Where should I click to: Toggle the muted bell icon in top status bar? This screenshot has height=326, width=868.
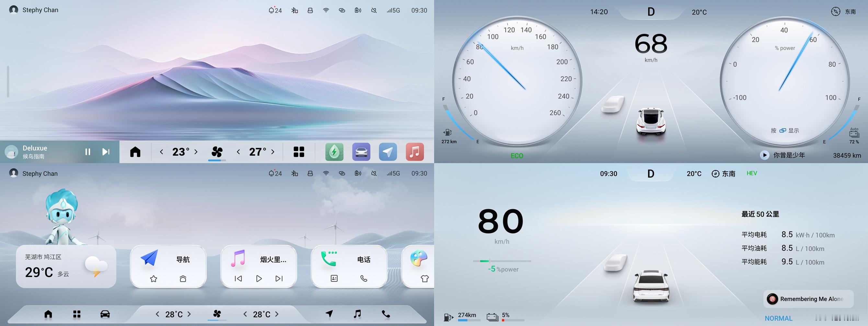point(374,10)
